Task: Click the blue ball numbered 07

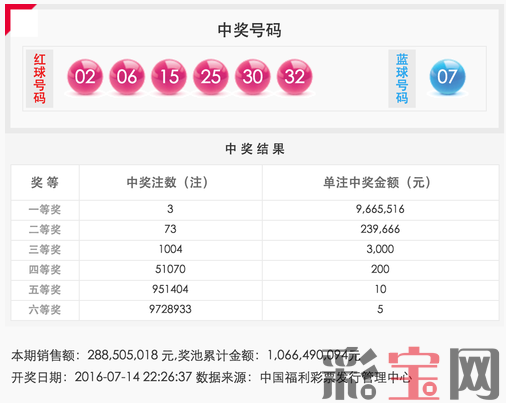Action: pyautogui.click(x=447, y=77)
